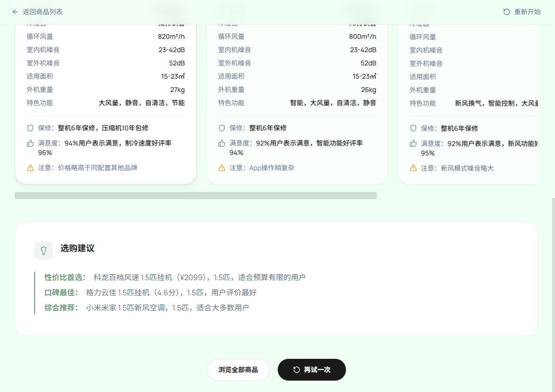Screen dimensions: 555x392
Task: Click the back arrow icon
Action: tap(15, 12)
